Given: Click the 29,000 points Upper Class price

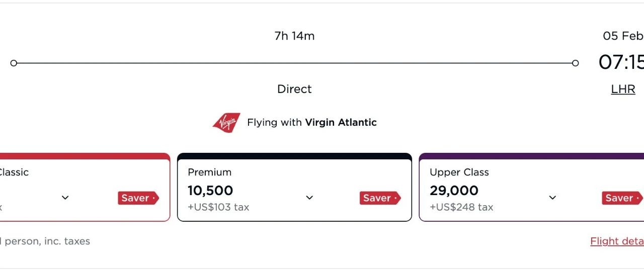Looking at the screenshot, I should (x=454, y=191).
